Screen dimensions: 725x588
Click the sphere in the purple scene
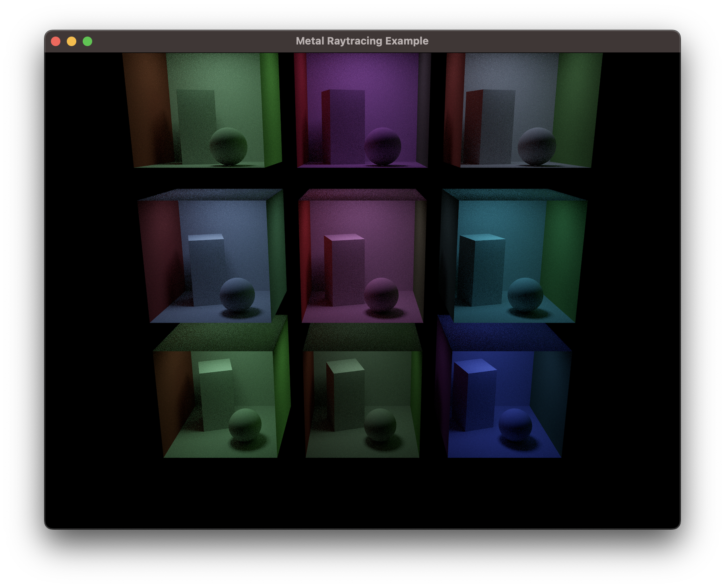pyautogui.click(x=383, y=146)
